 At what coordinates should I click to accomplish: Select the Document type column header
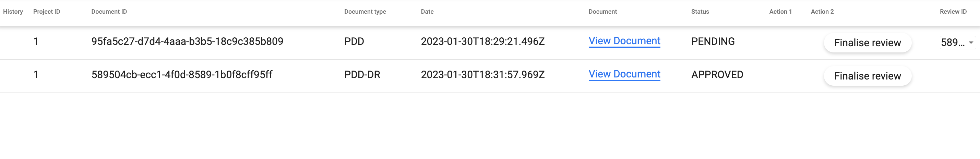365,12
